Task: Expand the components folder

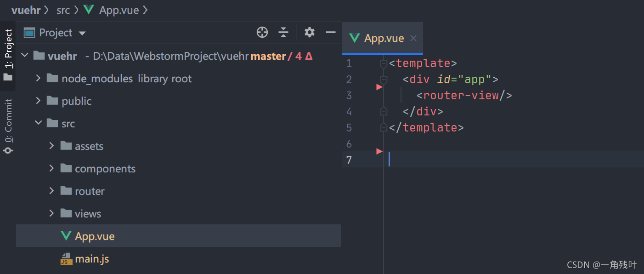Action: point(51,168)
